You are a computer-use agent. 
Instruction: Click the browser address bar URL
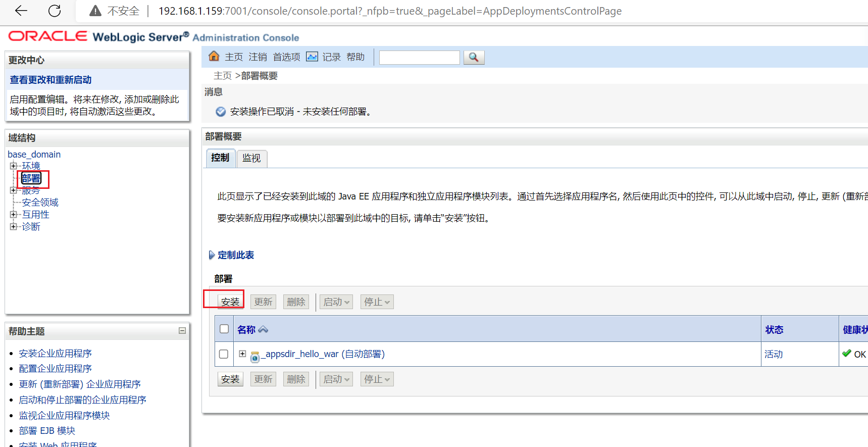(390, 11)
